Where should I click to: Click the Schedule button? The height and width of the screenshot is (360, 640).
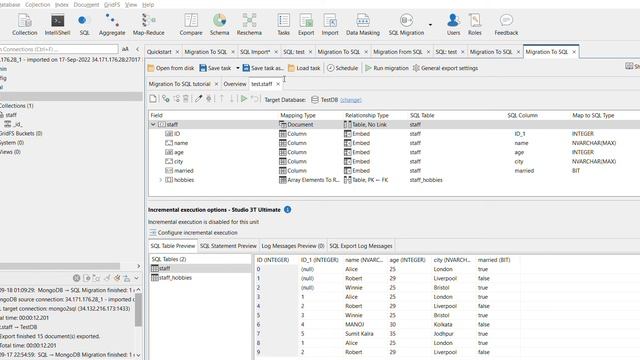(342, 68)
